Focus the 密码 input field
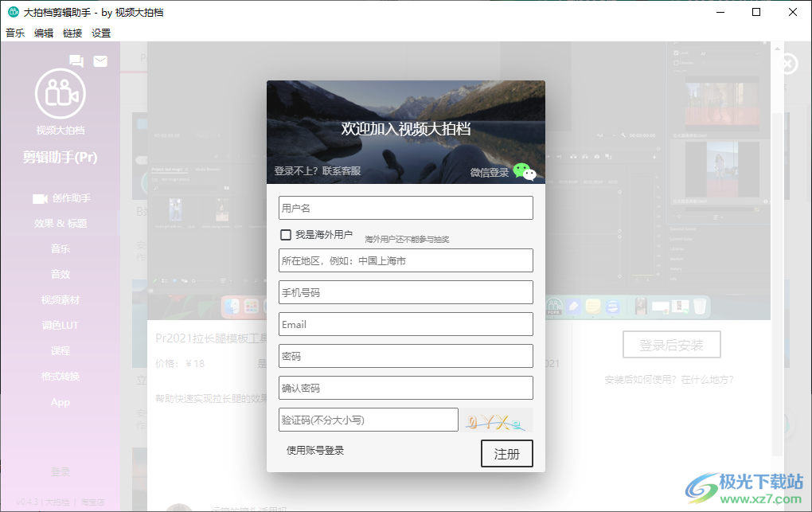This screenshot has height=512, width=812. pos(405,356)
